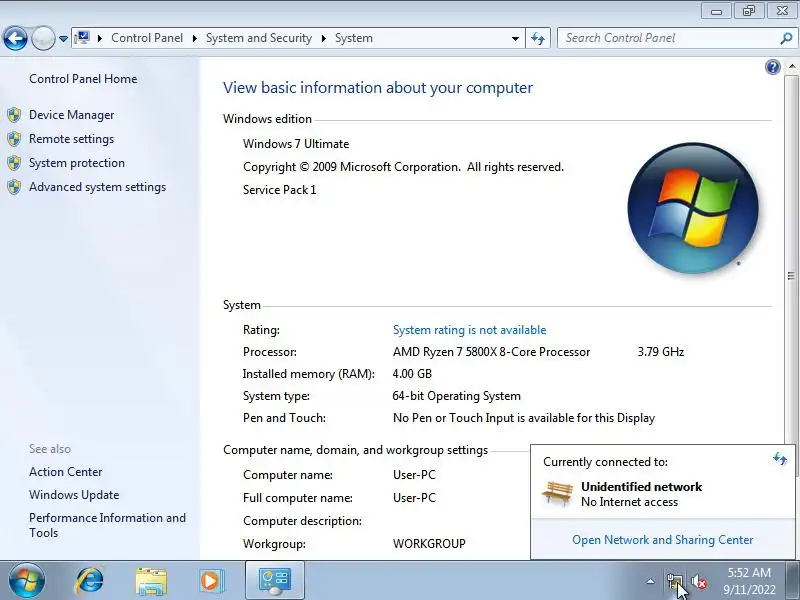Refresh network list in the network flyout
This screenshot has height=600, width=800.
pyautogui.click(x=780, y=458)
